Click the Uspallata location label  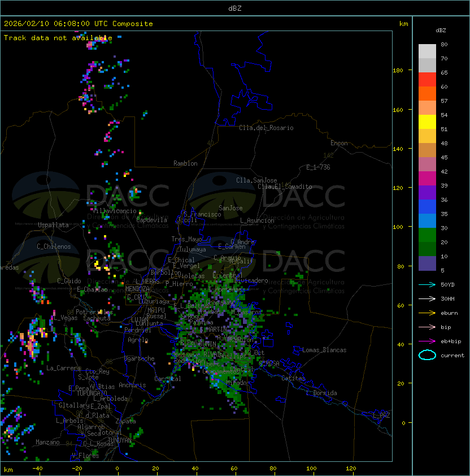(53, 225)
